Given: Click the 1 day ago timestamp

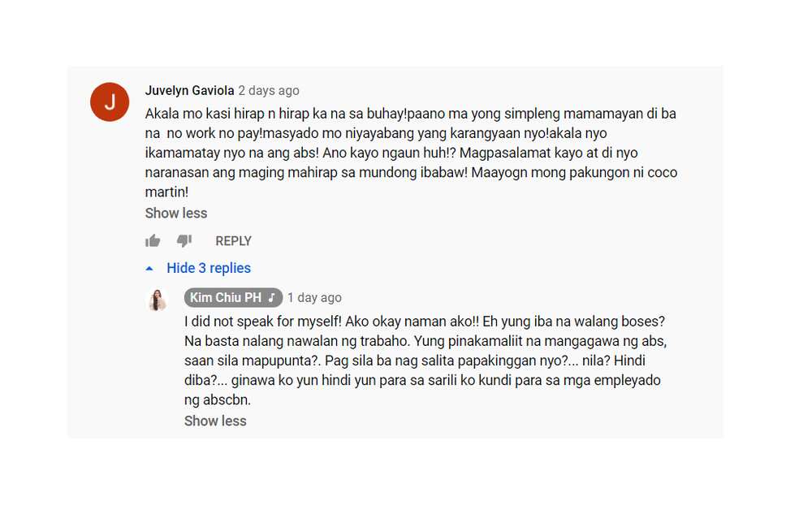Looking at the screenshot, I should point(315,298).
